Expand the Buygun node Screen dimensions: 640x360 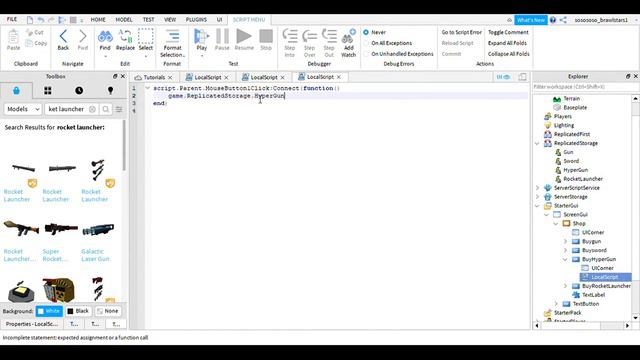click(x=565, y=241)
